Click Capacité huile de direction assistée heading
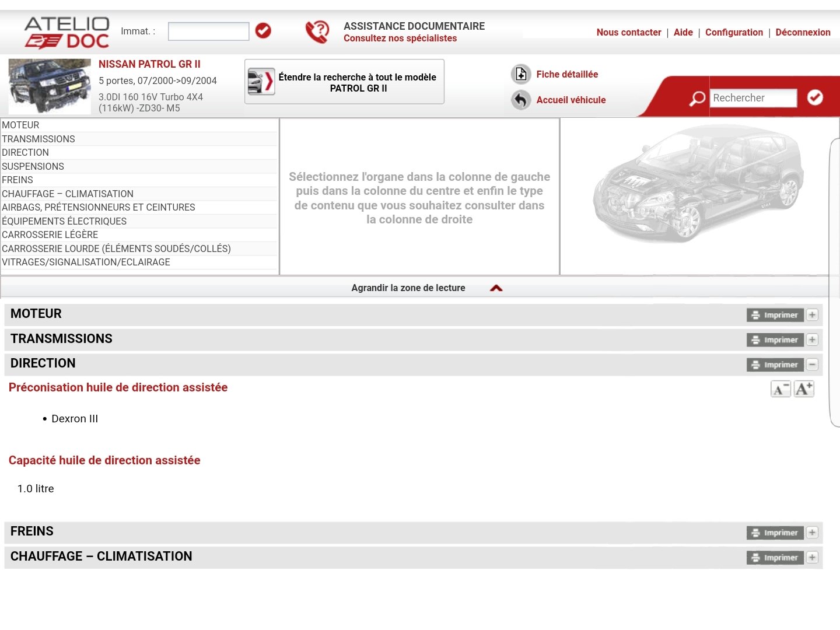Viewport: 840px width, 630px height. point(104,461)
